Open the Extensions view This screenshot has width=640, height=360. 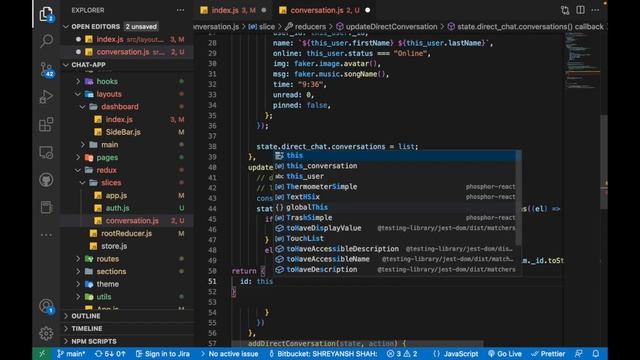coord(46,124)
